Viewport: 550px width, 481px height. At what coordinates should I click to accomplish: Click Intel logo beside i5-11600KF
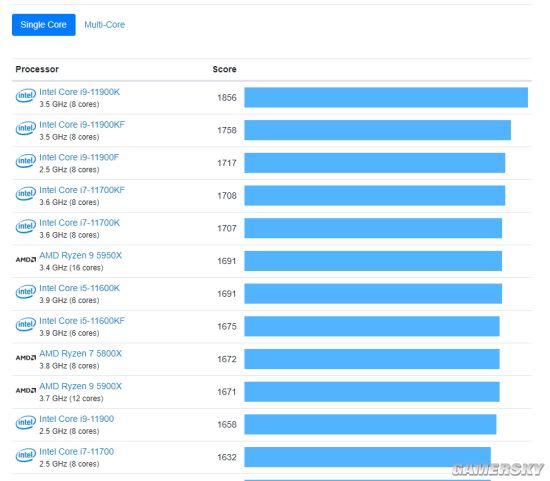pos(26,324)
